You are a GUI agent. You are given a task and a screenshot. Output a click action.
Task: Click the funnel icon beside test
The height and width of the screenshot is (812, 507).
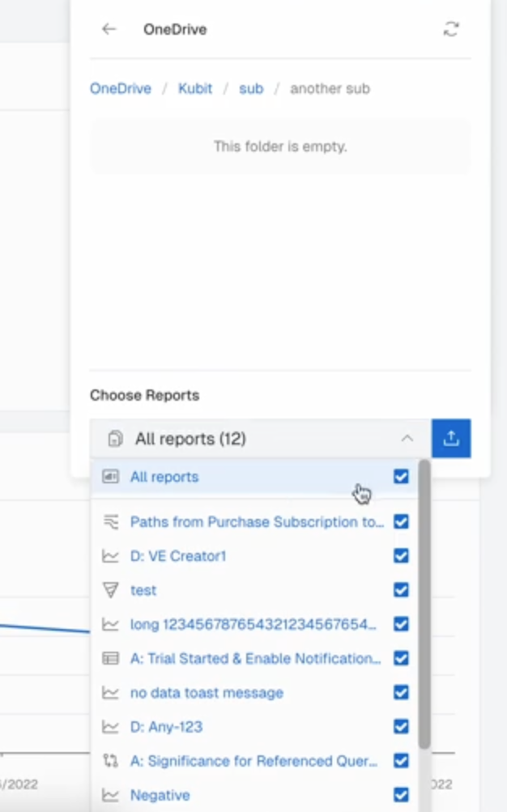click(110, 590)
